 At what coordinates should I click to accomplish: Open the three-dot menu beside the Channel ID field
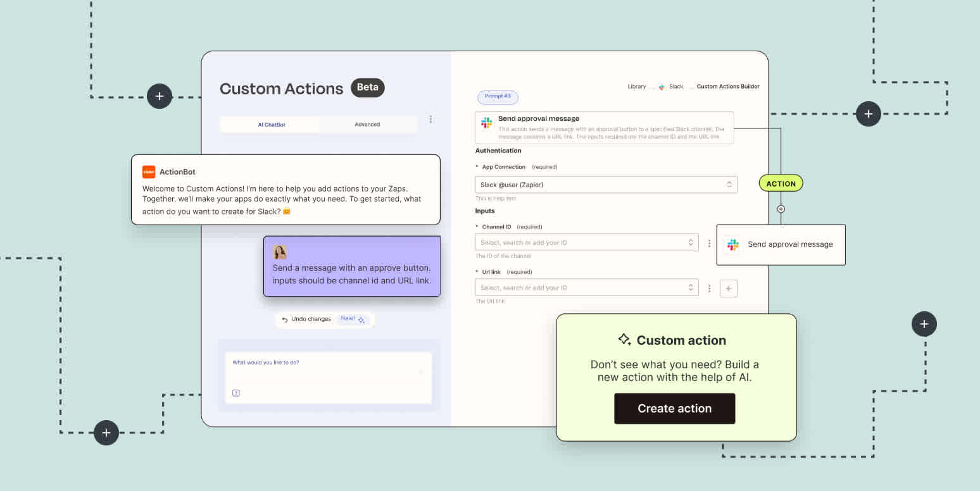[x=709, y=242]
